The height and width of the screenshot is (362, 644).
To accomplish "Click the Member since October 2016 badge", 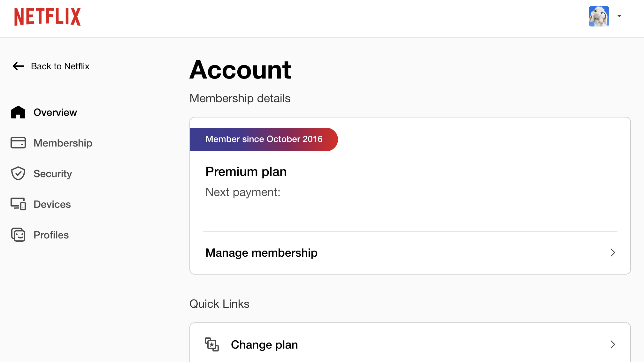I will click(x=264, y=139).
